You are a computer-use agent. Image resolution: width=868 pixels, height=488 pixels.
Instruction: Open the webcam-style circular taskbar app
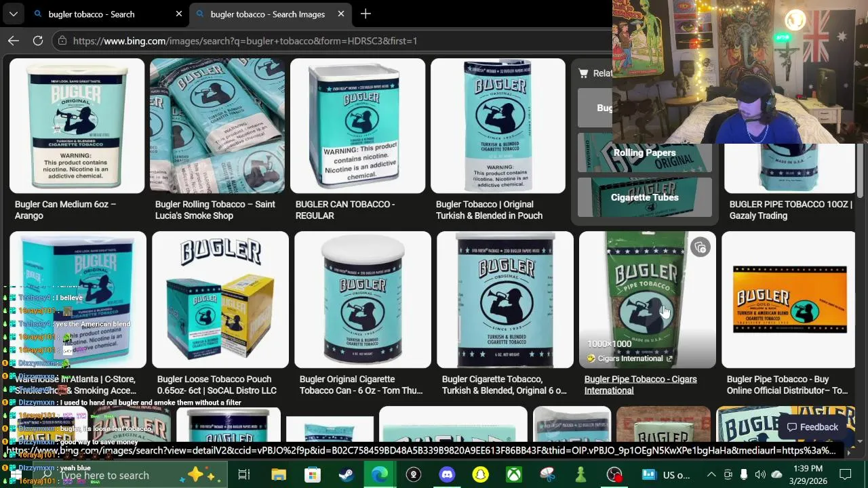(414, 475)
